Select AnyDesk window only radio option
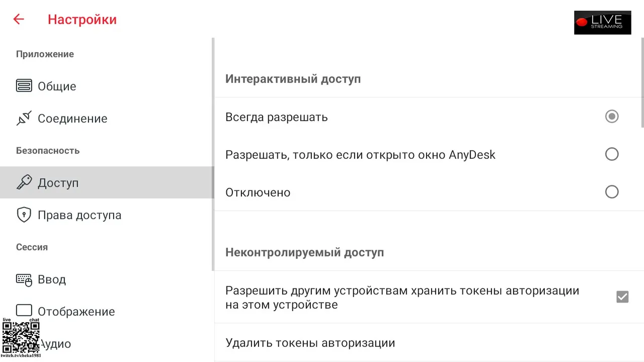This screenshot has height=362, width=644. click(x=612, y=154)
